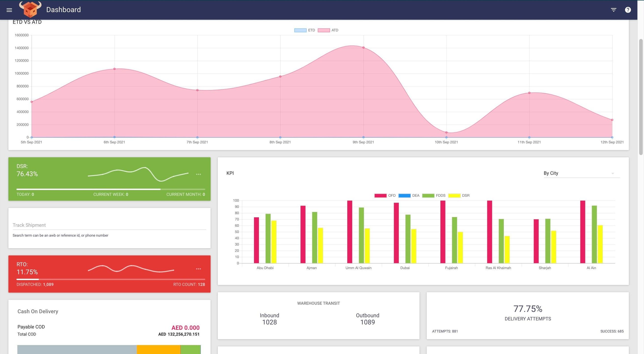This screenshot has height=354, width=644.
Task: Click the help question mark icon
Action: [x=628, y=10]
